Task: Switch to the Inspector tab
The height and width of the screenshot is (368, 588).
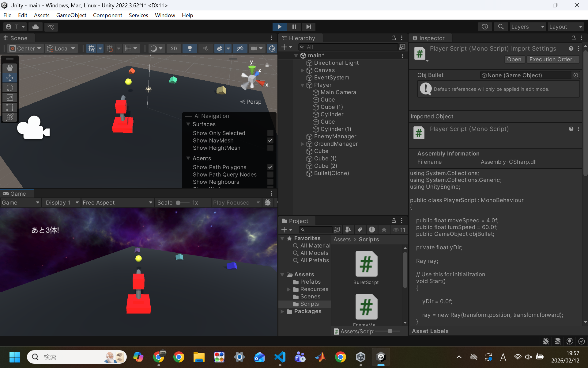Action: click(x=431, y=38)
